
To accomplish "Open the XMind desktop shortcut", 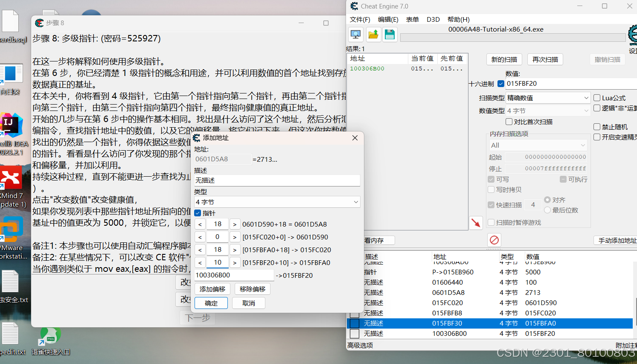I will 12,187.
